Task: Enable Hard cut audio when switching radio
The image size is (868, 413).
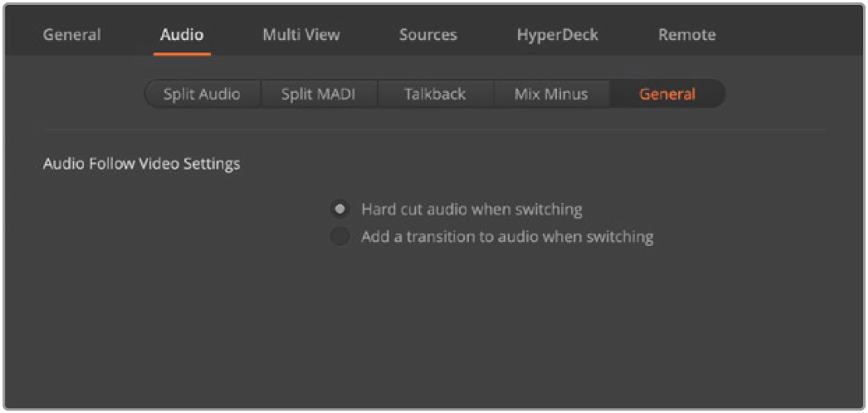Action: pyautogui.click(x=340, y=209)
